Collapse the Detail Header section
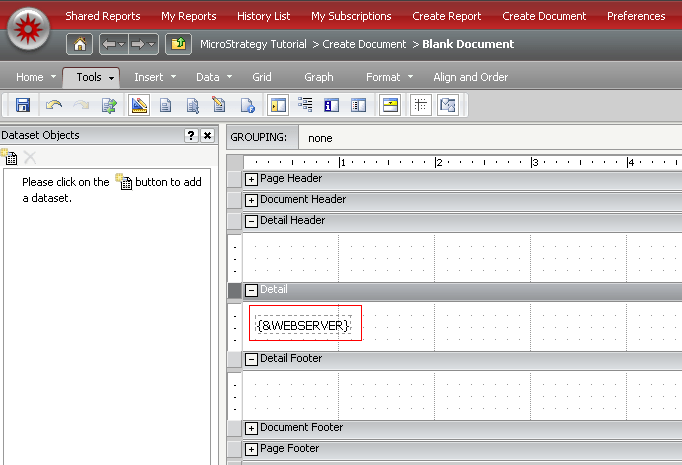 (251, 221)
